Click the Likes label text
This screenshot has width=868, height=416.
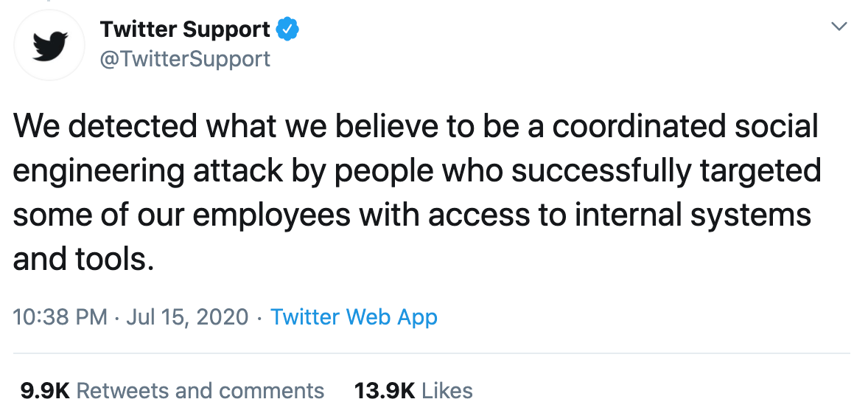[x=447, y=390]
